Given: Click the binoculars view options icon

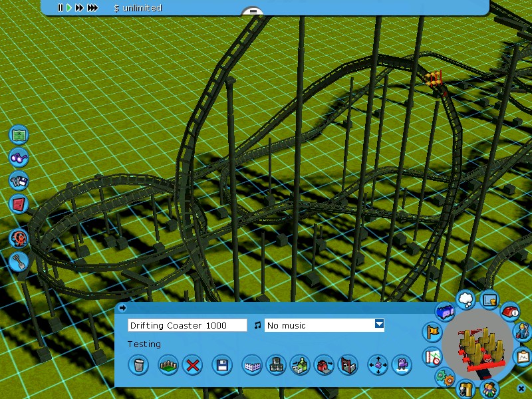Looking at the screenshot, I should pyautogui.click(x=19, y=158).
